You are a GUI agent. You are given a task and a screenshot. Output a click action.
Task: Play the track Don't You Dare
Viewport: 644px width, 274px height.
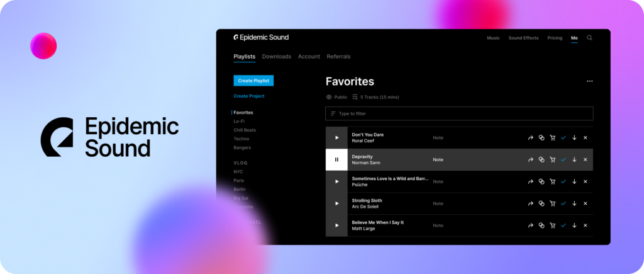337,138
